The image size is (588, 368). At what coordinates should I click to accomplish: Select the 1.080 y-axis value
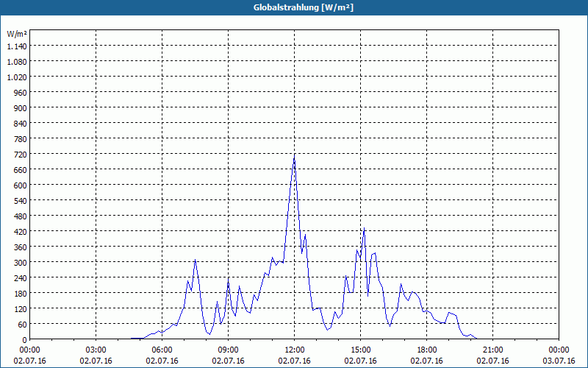(17, 62)
